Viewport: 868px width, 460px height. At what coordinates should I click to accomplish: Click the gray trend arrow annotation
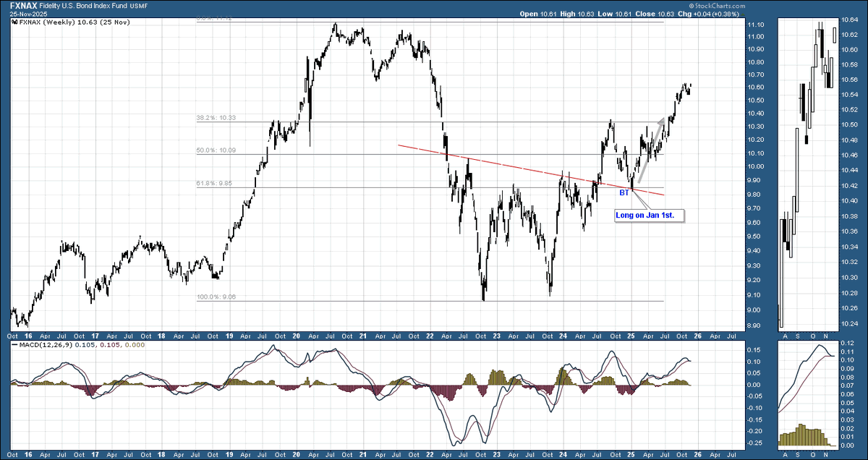tap(651, 152)
